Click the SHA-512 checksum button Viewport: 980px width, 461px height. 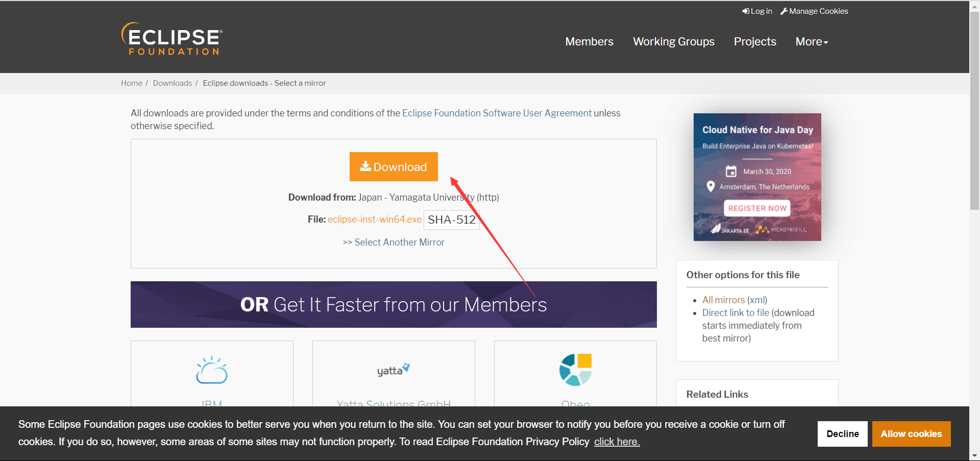pyautogui.click(x=452, y=220)
